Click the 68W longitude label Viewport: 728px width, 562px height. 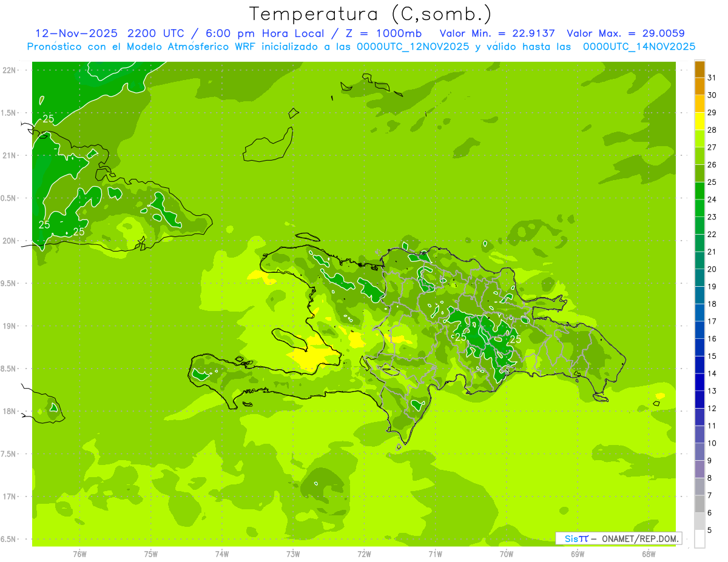[649, 554]
